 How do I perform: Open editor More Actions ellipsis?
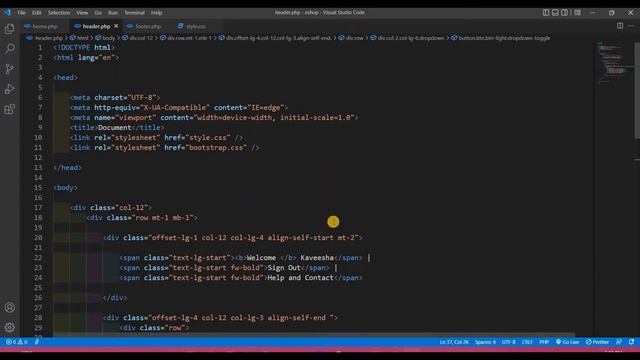pos(631,26)
